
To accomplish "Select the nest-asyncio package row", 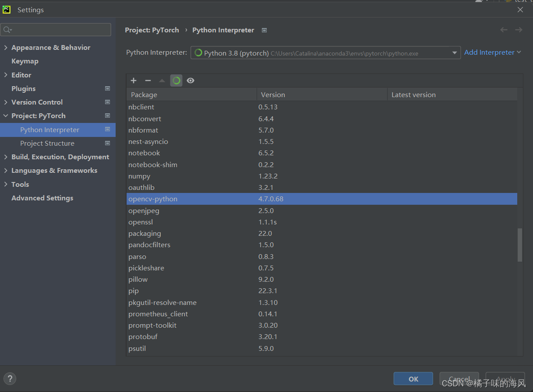I will click(x=322, y=142).
